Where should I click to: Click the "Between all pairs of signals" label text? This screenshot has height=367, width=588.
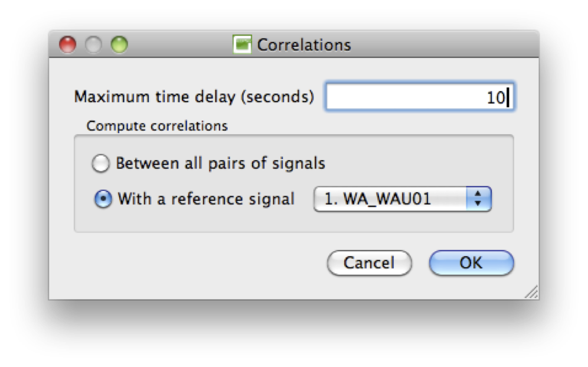[220, 164]
